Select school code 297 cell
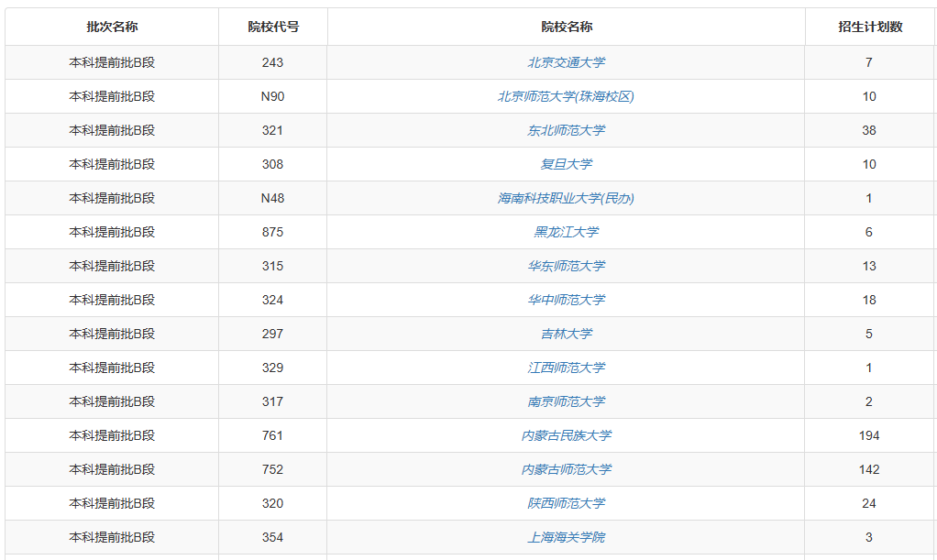The image size is (937, 560). pos(272,334)
